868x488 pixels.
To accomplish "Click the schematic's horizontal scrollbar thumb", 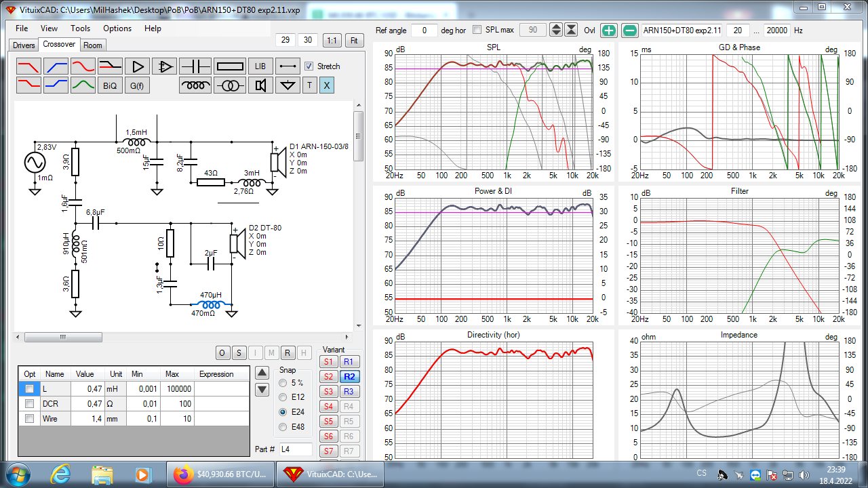I will (x=63, y=337).
